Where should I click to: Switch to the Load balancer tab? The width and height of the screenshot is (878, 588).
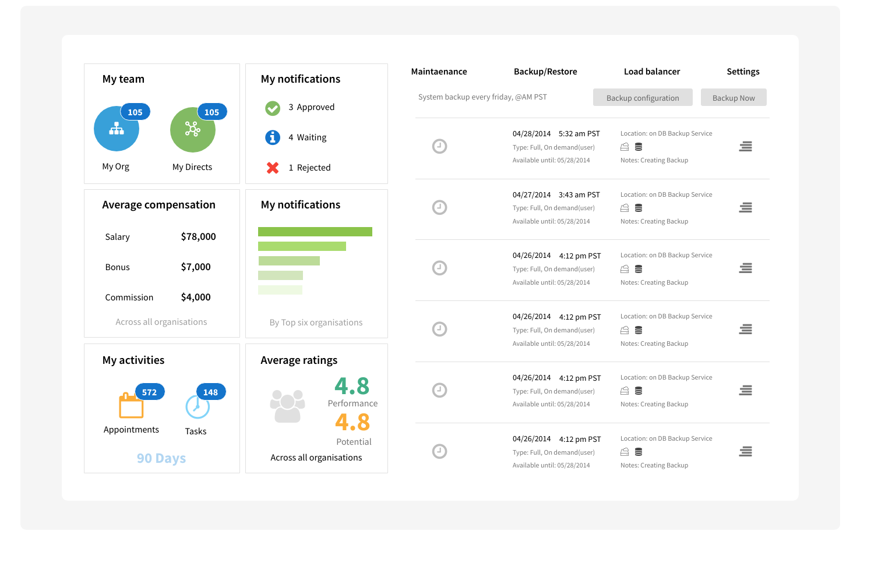click(652, 72)
